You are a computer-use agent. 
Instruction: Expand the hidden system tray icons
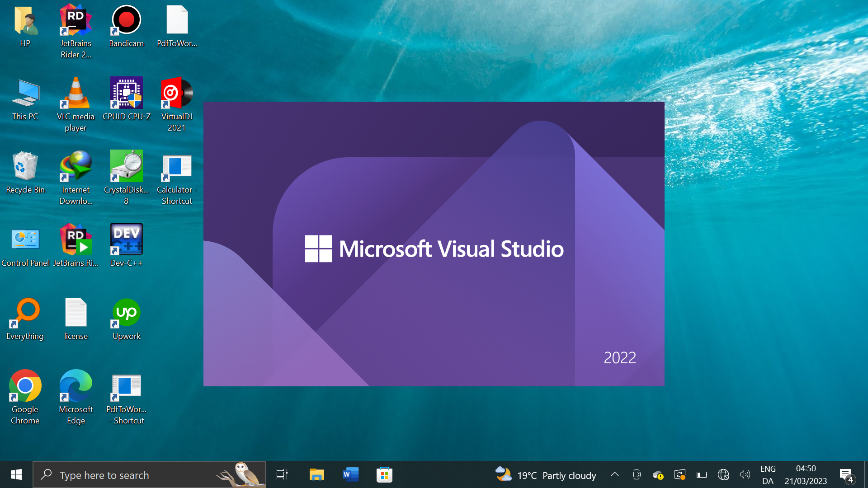coord(614,474)
